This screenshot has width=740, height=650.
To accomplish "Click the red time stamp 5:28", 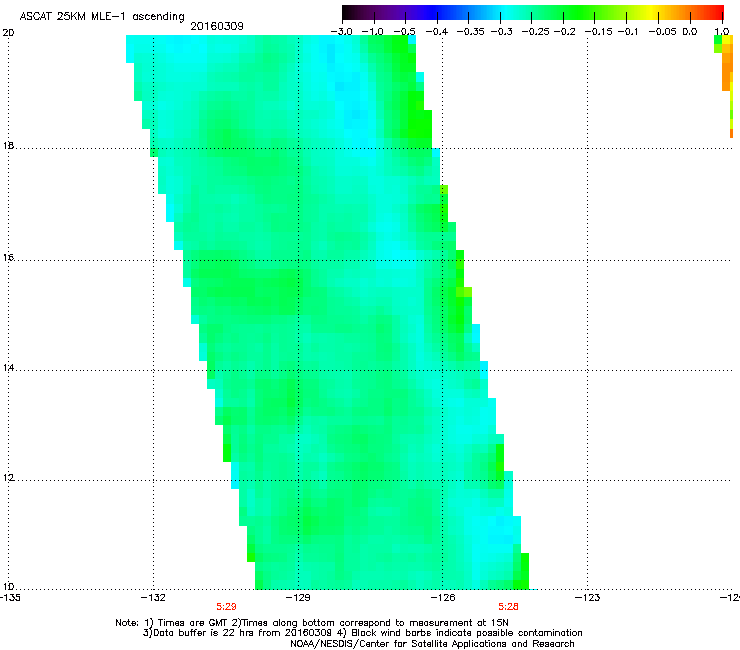I will (508, 607).
